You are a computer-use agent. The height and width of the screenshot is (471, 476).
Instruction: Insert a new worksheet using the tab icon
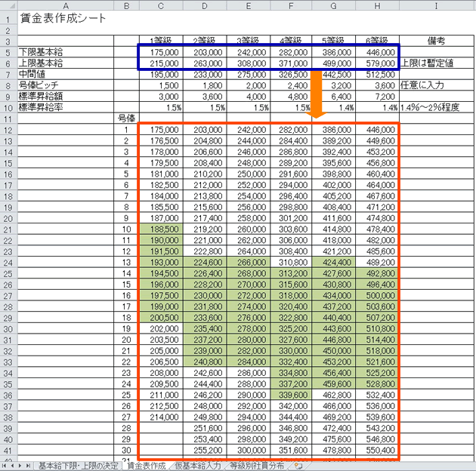(x=298, y=466)
